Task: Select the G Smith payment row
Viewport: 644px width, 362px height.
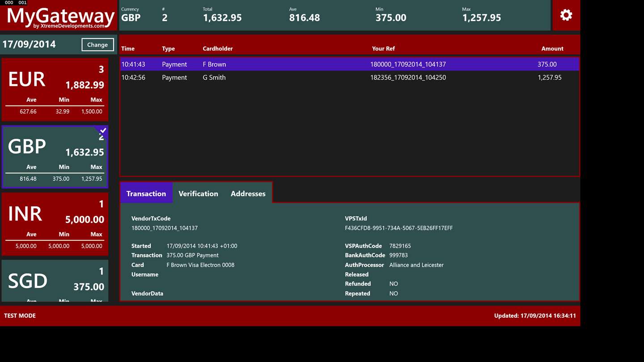Action: 350,77
